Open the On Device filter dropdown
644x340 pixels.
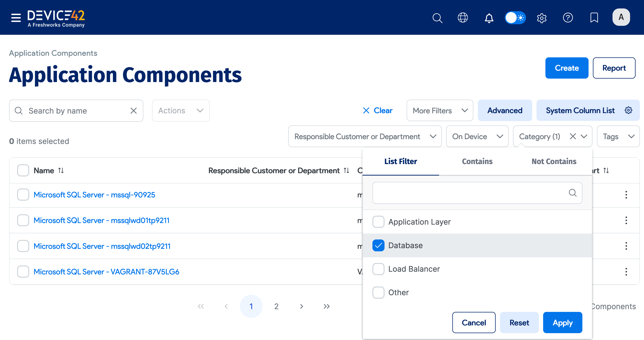click(x=477, y=136)
